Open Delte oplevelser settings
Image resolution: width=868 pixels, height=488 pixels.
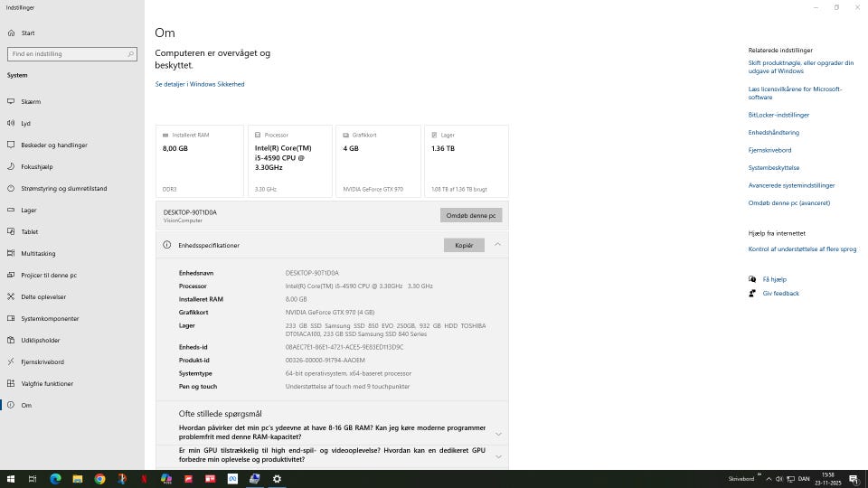pos(72,296)
